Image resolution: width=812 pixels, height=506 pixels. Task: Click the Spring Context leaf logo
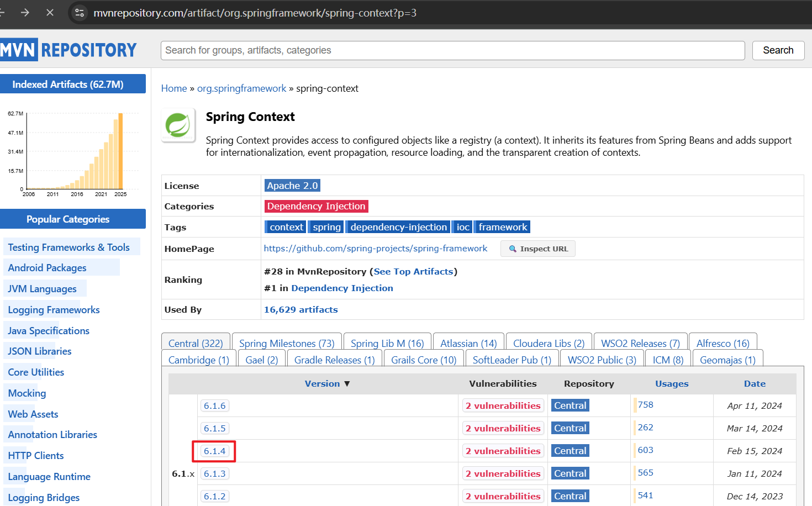tap(178, 125)
